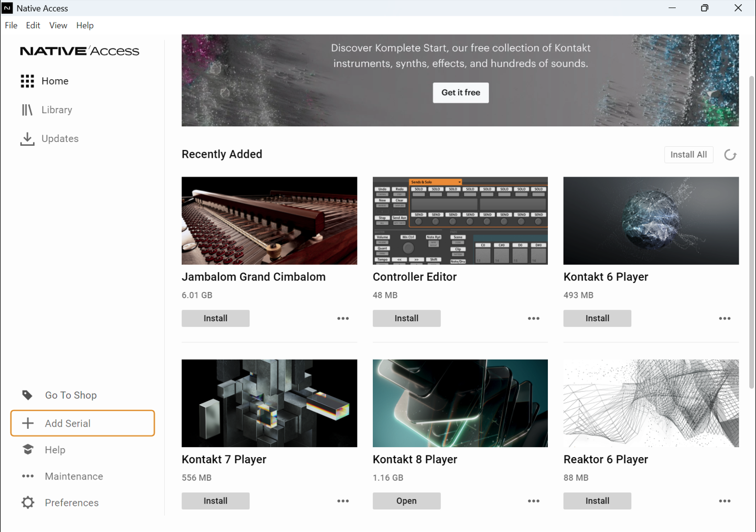Click the refresh icon beside Install All

[730, 155]
